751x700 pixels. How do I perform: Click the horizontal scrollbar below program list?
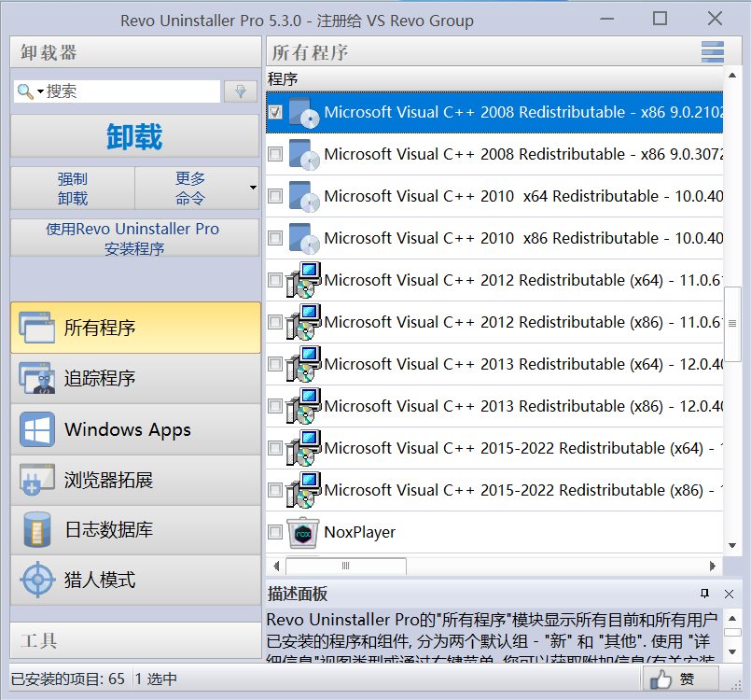click(x=345, y=565)
